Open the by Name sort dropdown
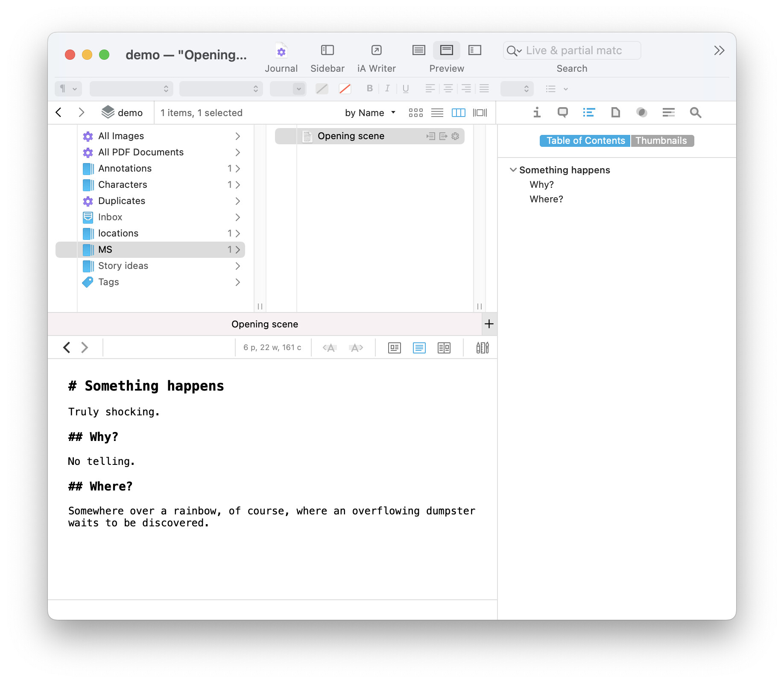 370,113
